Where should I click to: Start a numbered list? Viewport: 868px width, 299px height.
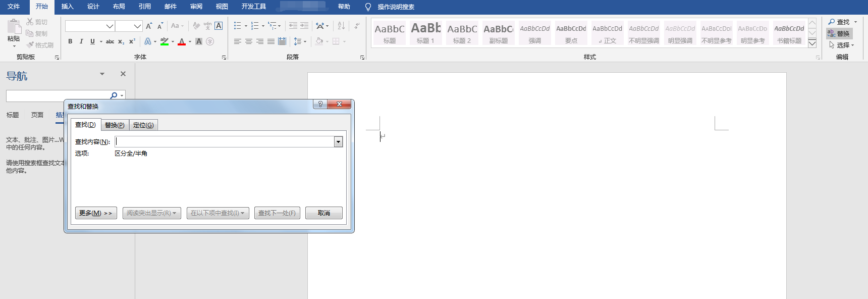255,26
